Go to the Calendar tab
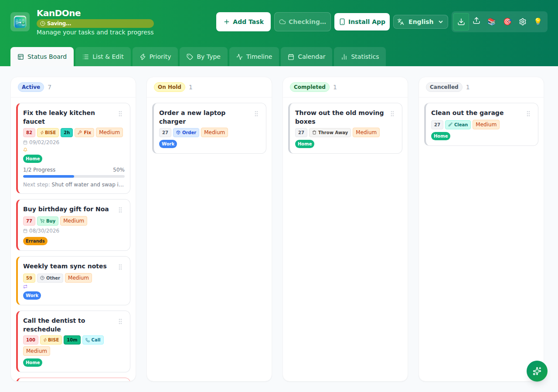 (306, 57)
